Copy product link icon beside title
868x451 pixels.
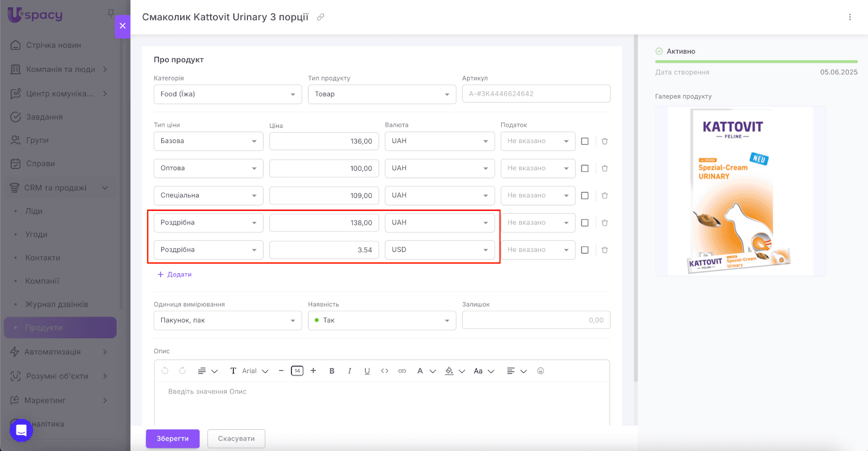321,17
